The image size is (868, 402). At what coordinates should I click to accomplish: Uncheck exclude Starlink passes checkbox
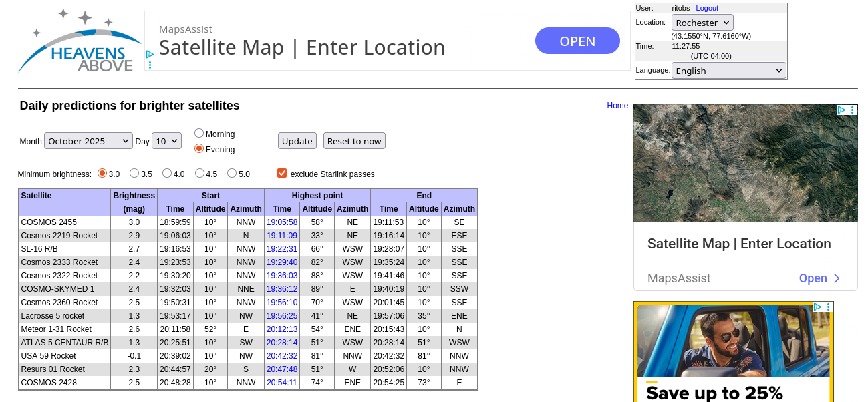pyautogui.click(x=282, y=174)
